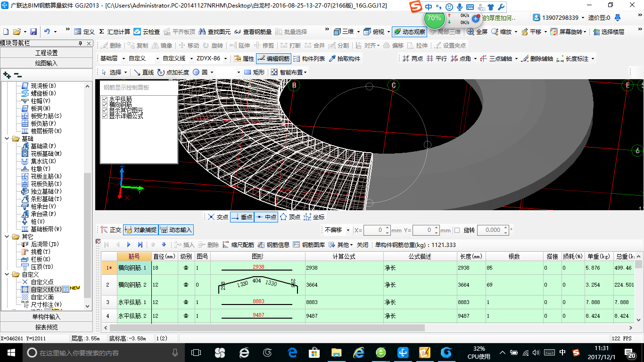Collapse 自定义 tree folder

8,274
